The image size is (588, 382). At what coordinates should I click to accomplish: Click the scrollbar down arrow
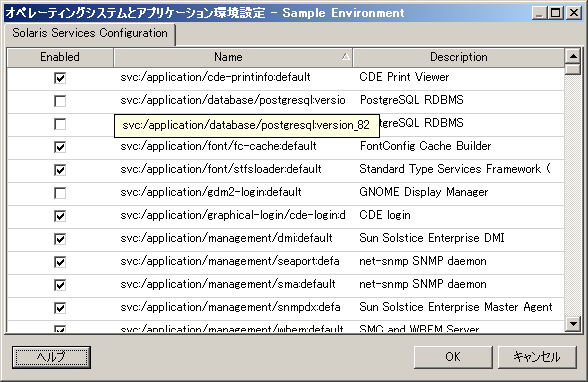pyautogui.click(x=573, y=324)
